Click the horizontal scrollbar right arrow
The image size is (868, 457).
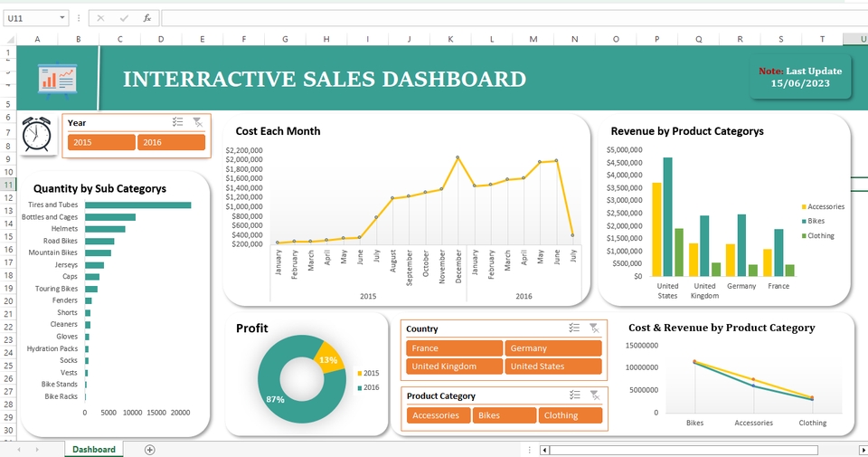point(863,450)
